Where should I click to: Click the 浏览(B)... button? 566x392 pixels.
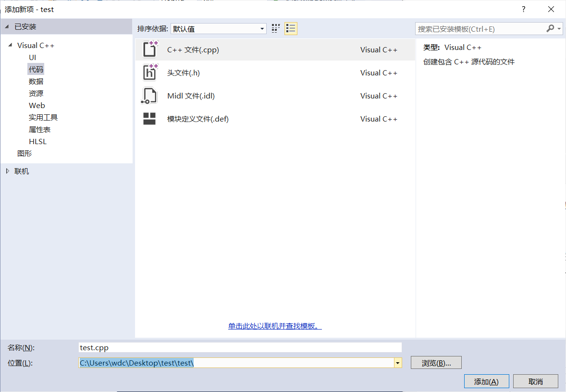point(436,363)
